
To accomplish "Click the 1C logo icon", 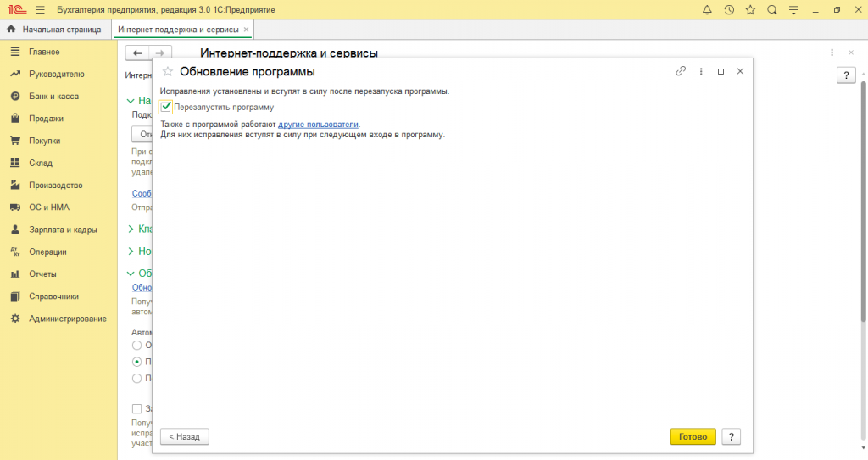I will [17, 10].
